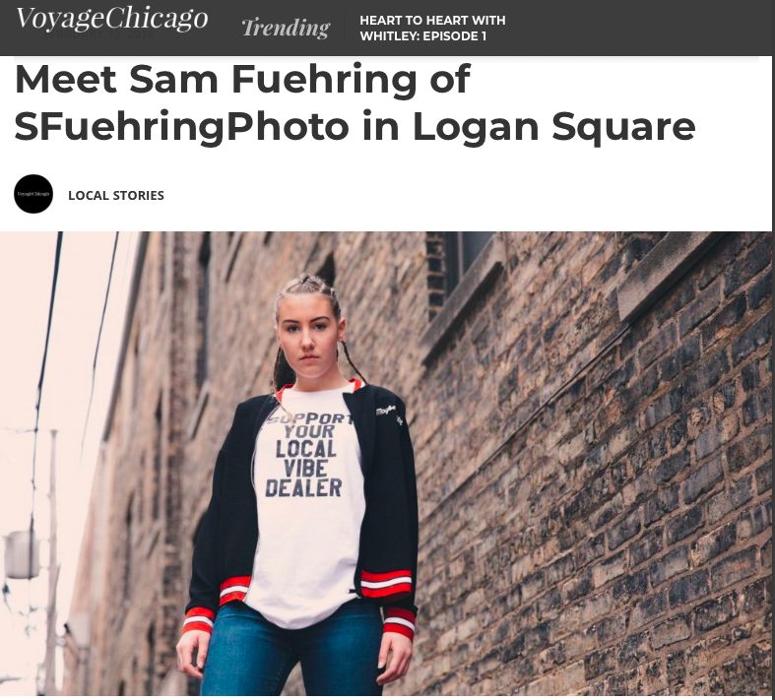Click the Meet Sam Fuehring article headline
The image size is (775, 700).
pos(355,102)
